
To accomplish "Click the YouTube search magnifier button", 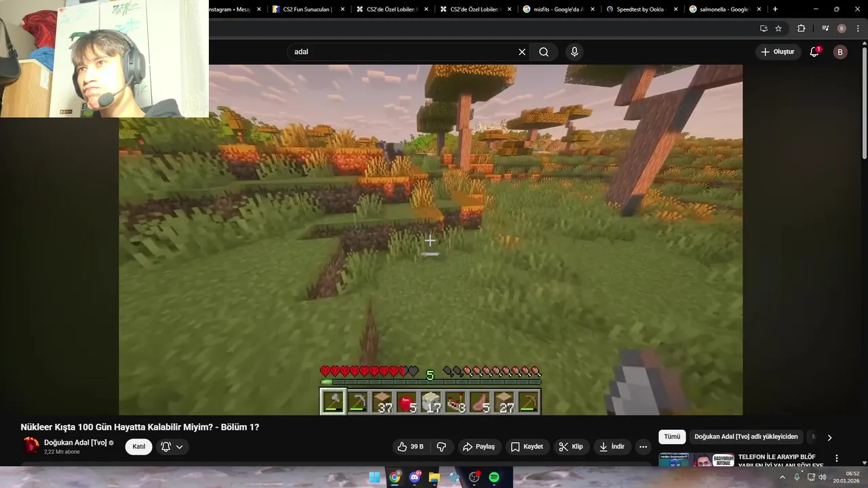I will [544, 52].
